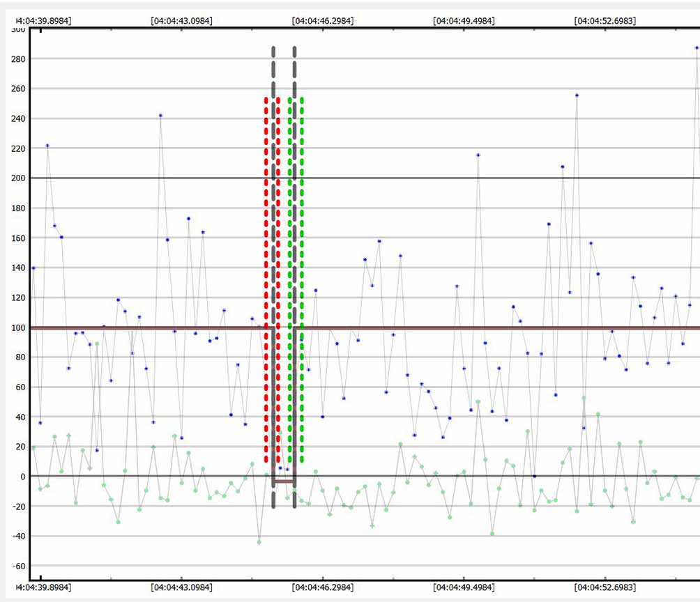Click the bottom [04:04:52.6983] timestamp label

pyautogui.click(x=604, y=587)
